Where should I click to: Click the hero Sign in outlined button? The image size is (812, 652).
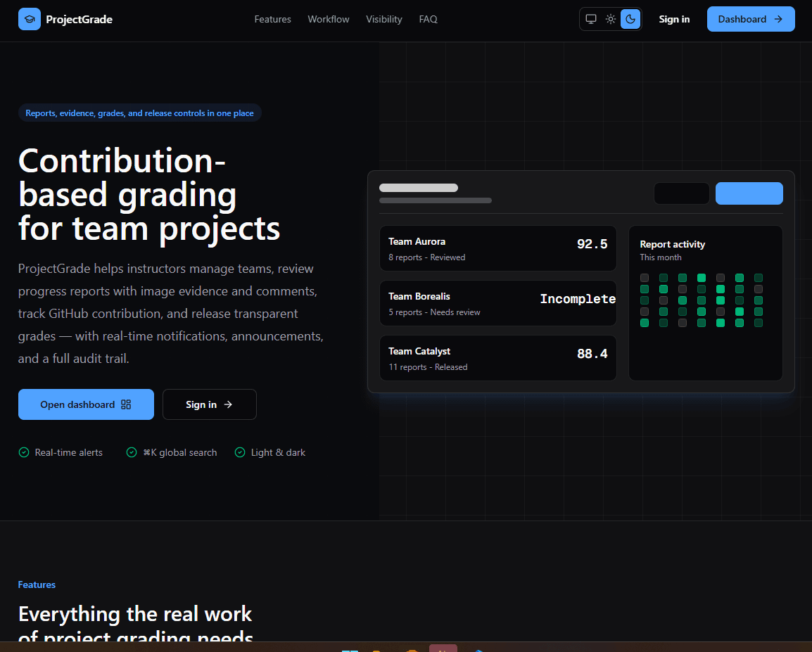tap(209, 404)
